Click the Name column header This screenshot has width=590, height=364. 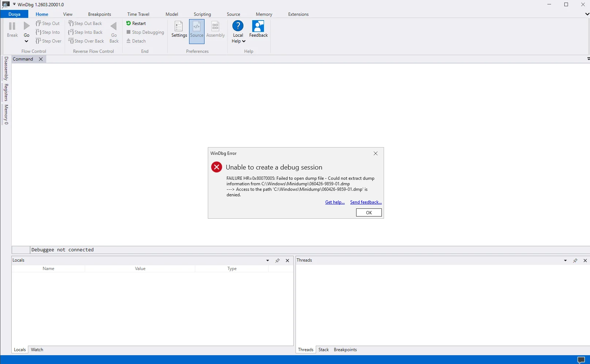[48, 269]
